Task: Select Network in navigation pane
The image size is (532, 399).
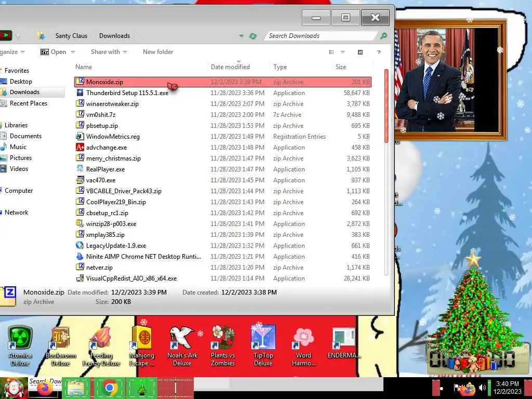Action: 16,212
